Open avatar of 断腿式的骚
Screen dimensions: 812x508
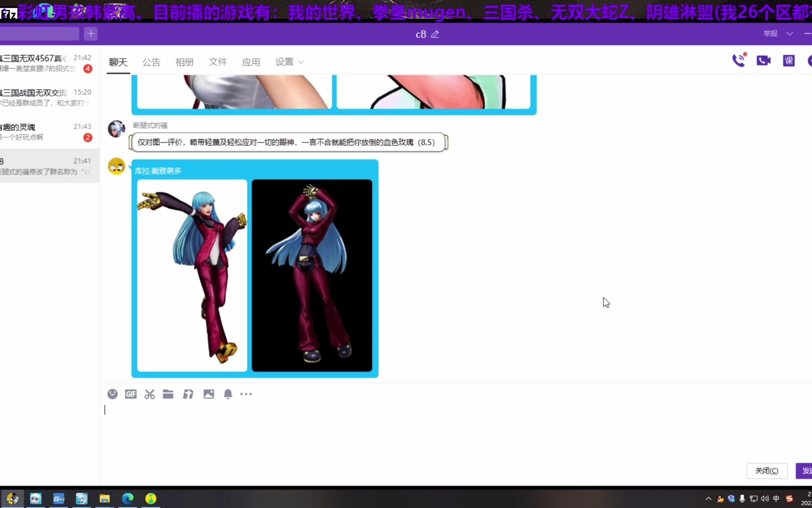click(x=117, y=129)
